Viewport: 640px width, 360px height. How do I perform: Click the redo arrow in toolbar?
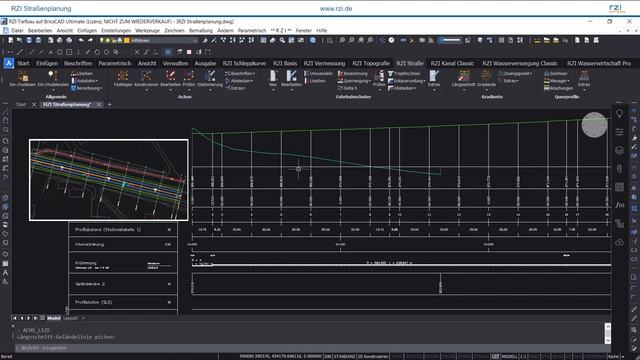[90, 40]
